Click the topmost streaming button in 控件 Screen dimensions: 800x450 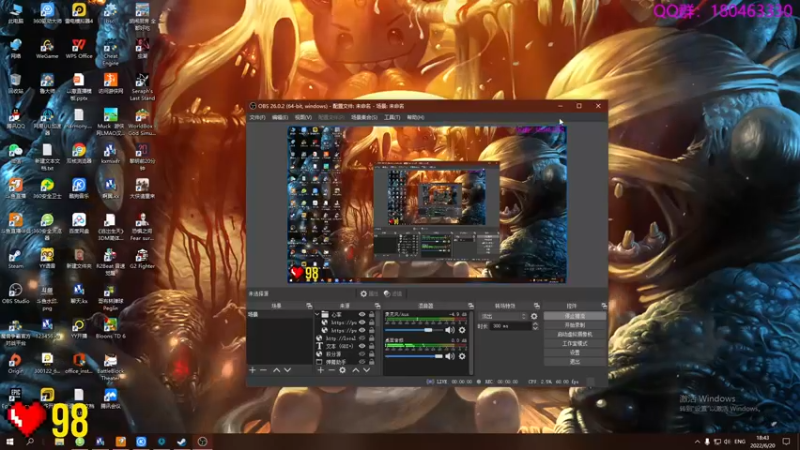(574, 316)
